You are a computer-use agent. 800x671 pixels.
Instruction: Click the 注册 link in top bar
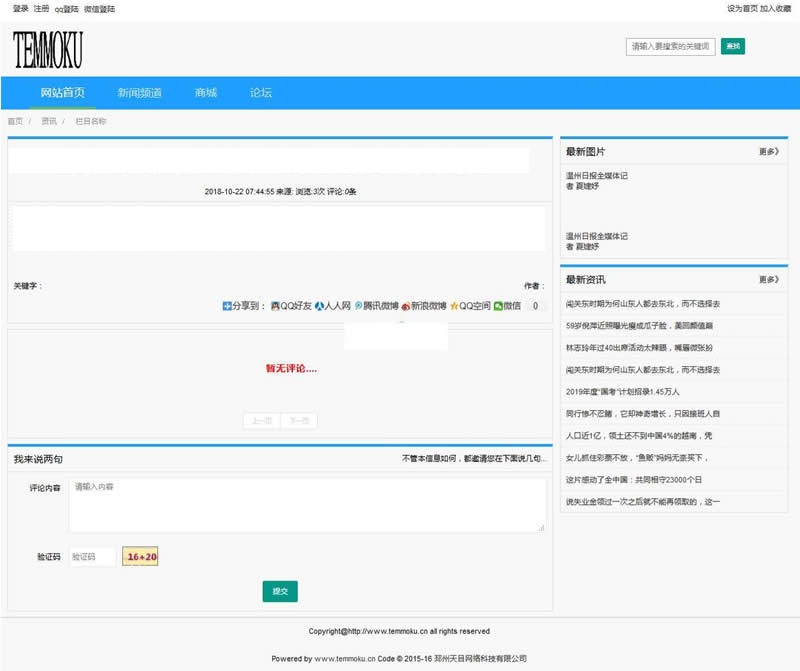click(x=40, y=8)
